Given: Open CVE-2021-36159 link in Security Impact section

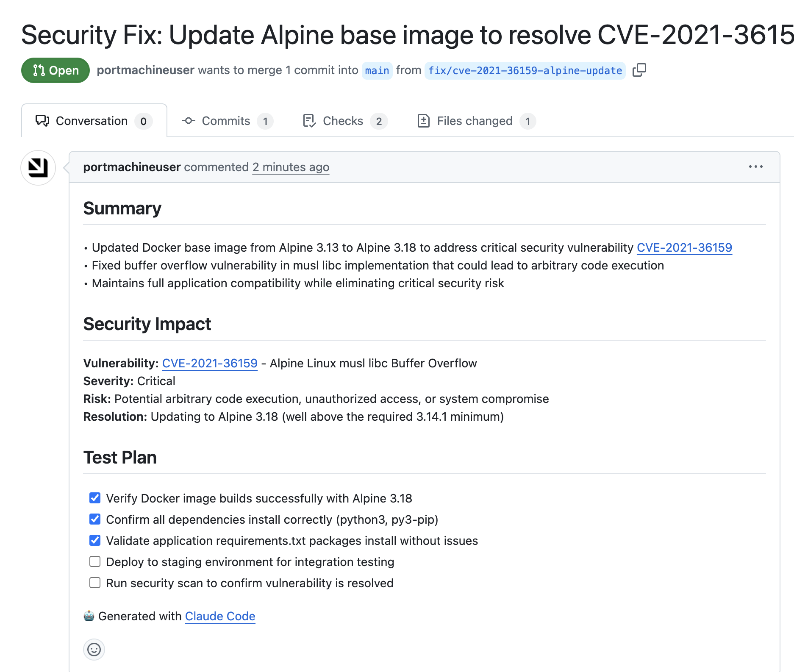Looking at the screenshot, I should 210,363.
